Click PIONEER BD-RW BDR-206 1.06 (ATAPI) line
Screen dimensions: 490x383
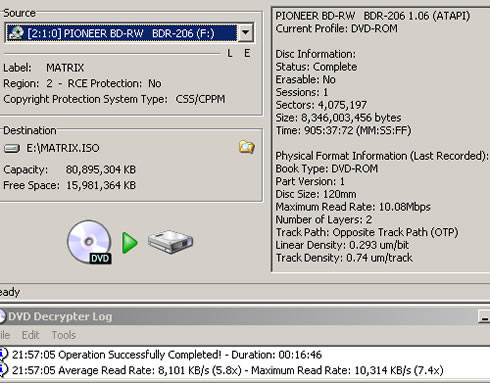(373, 16)
